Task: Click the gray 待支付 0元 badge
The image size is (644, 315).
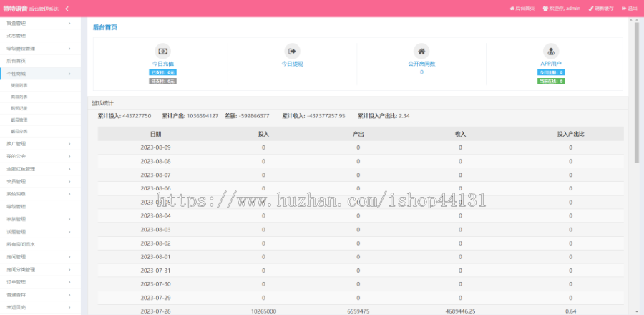Action: pyautogui.click(x=162, y=82)
